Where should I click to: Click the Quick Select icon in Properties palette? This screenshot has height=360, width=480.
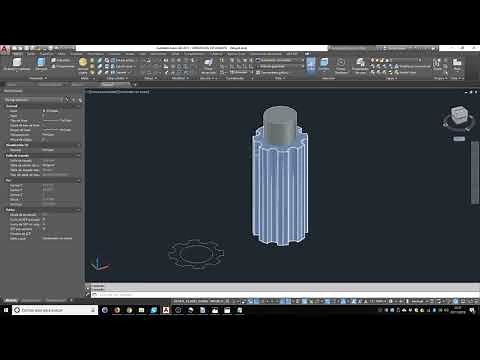point(80,100)
